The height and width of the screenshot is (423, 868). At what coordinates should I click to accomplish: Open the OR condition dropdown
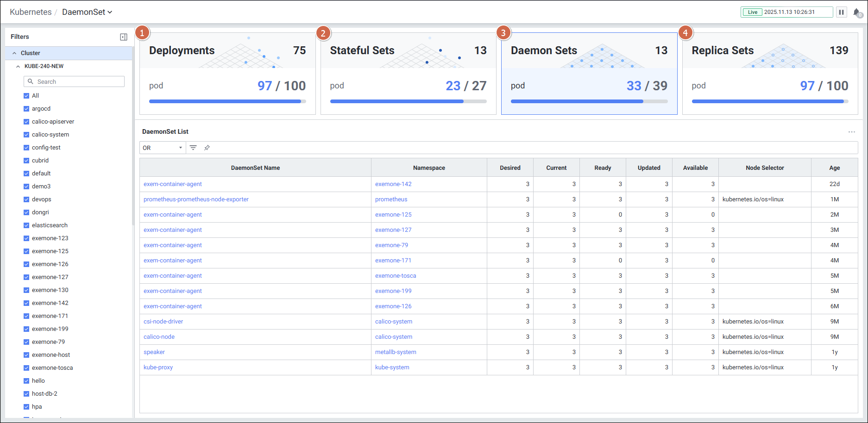162,148
